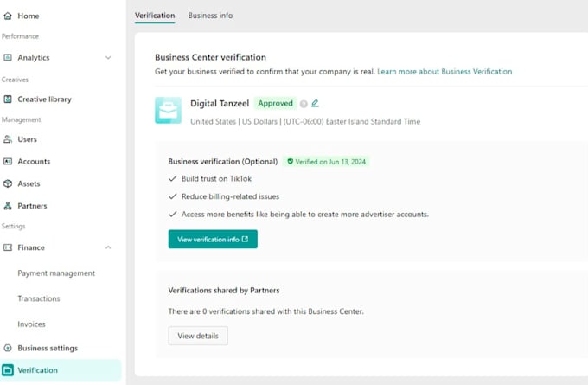Click the Assets cube icon
Viewport: 588px width, 385px height.
(8, 183)
